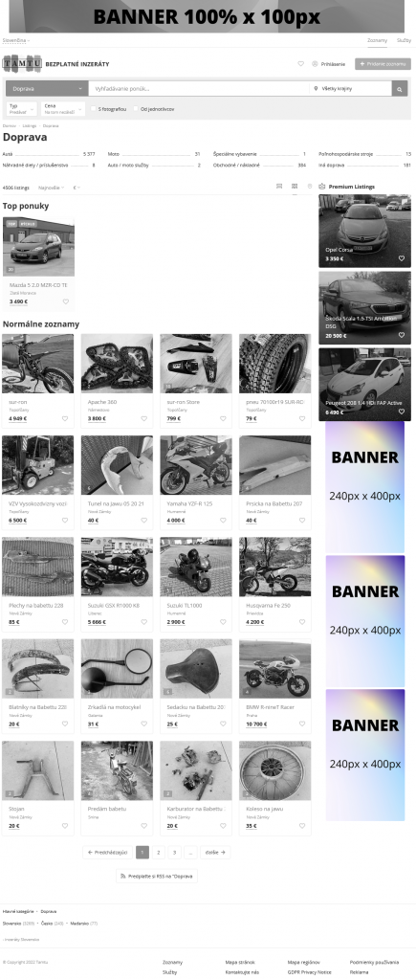Open the Najnovšie sort dropdown
Image resolution: width=416 pixels, height=980 pixels.
pos(52,188)
